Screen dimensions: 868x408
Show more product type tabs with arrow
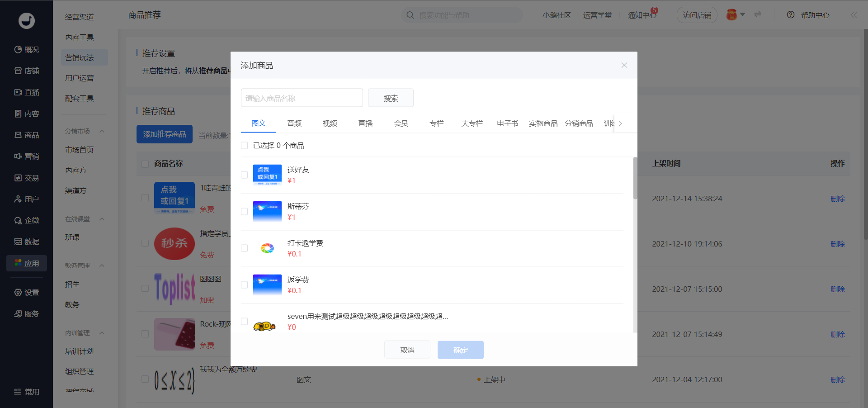tap(620, 123)
